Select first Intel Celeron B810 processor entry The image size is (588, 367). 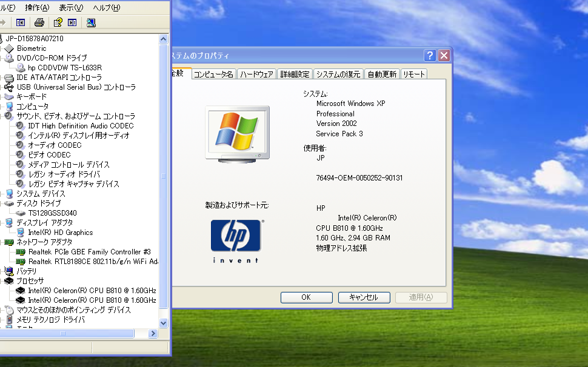pos(92,291)
